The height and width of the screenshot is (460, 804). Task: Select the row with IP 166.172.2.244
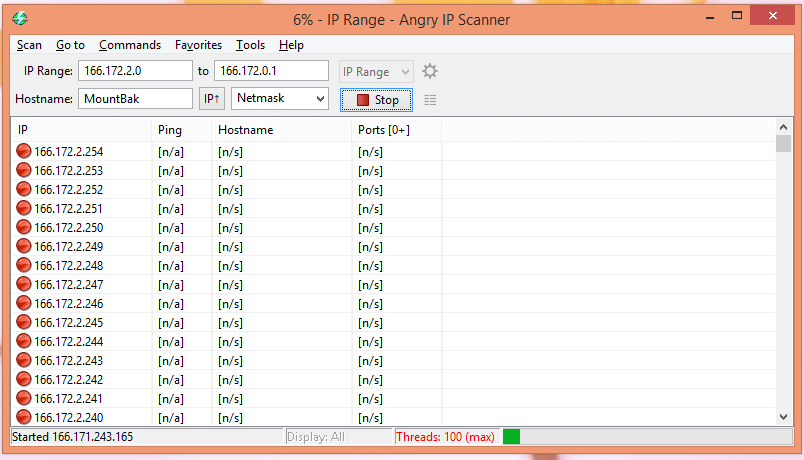[x=393, y=342]
